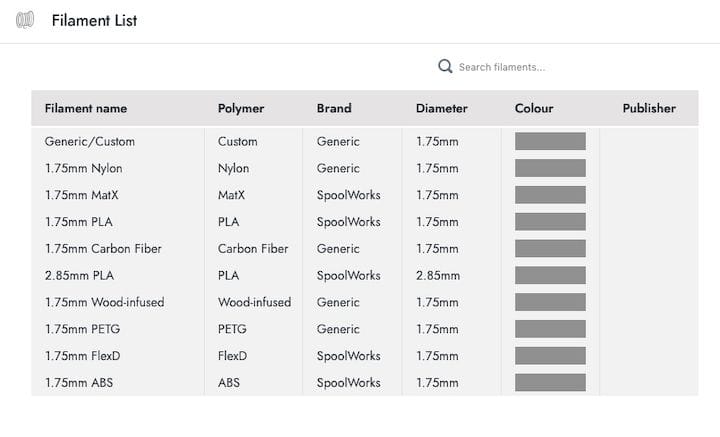Viewport: 720px width, 437px height.
Task: Select the Generic/Custom filament row
Action: click(90, 142)
